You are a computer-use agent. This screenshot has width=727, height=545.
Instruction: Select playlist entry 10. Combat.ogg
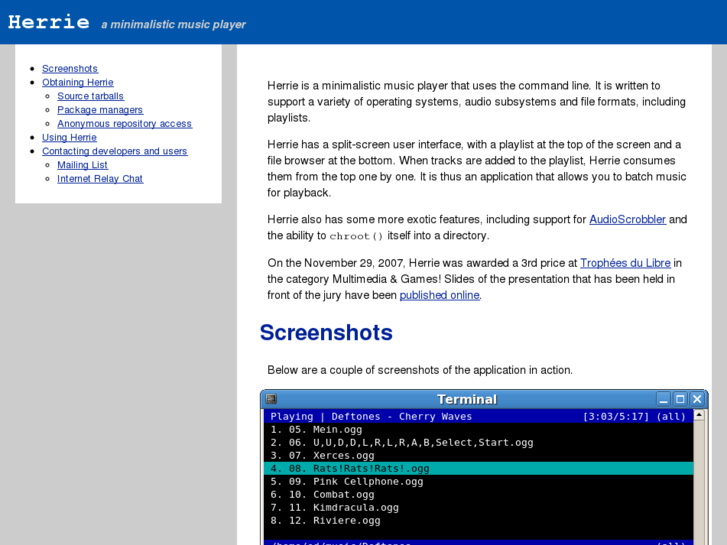pos(478,494)
